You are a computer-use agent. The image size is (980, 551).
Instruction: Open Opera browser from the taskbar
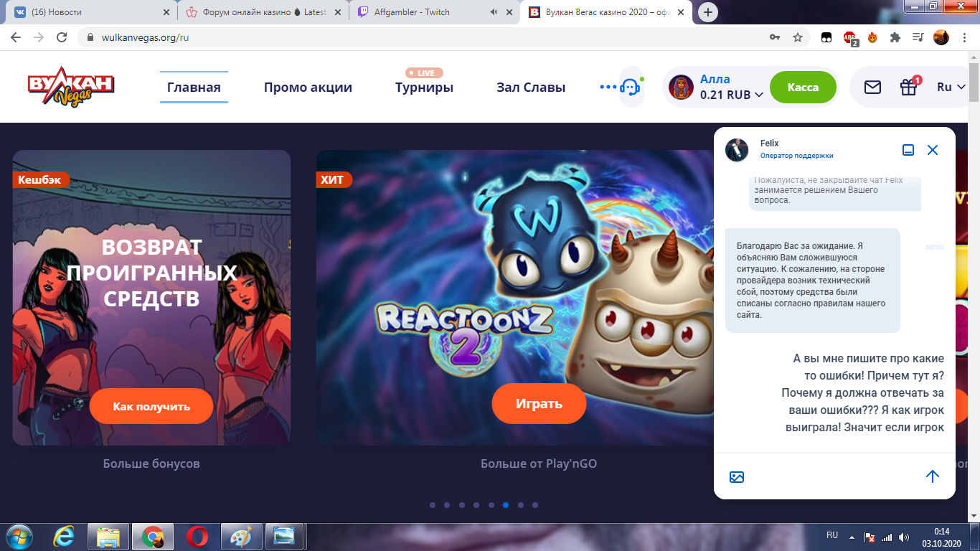pyautogui.click(x=197, y=536)
